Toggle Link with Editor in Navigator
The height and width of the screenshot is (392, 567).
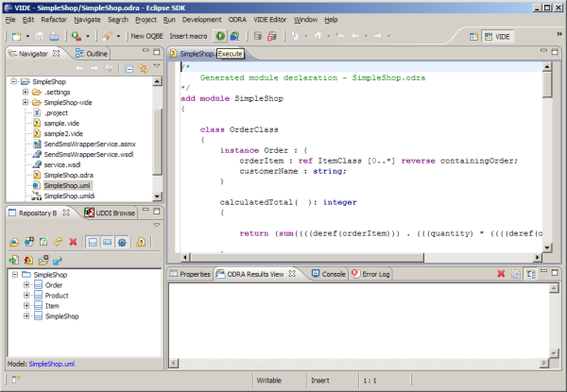click(x=144, y=68)
